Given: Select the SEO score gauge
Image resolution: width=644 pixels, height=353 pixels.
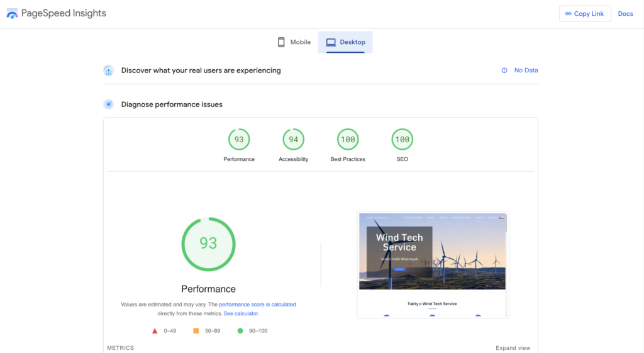Looking at the screenshot, I should point(402,140).
